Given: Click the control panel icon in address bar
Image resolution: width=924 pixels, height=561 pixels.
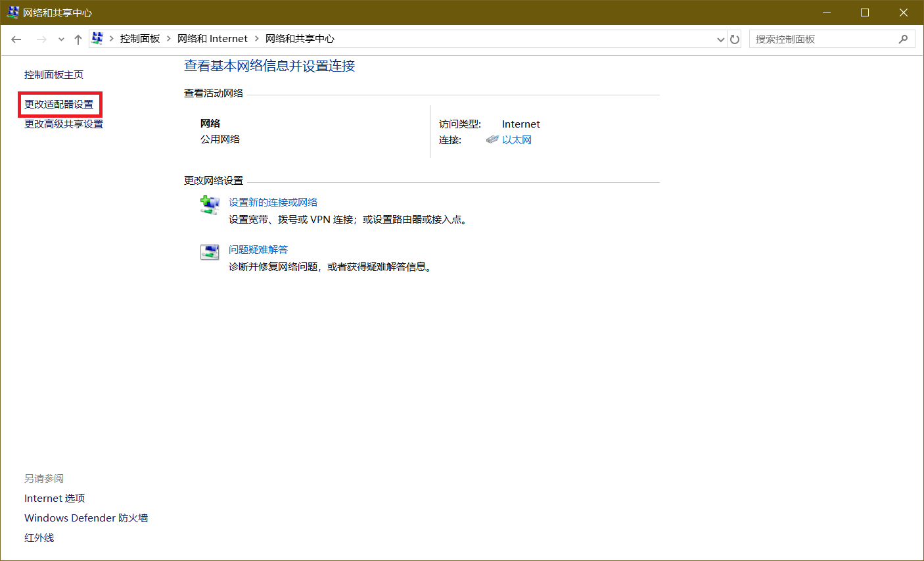Looking at the screenshot, I should 97,39.
